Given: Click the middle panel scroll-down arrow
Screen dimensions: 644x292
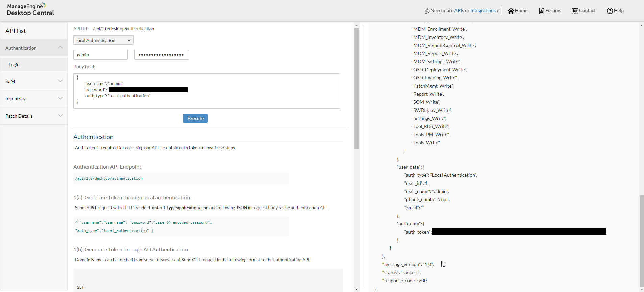Looking at the screenshot, I should pos(356,289).
